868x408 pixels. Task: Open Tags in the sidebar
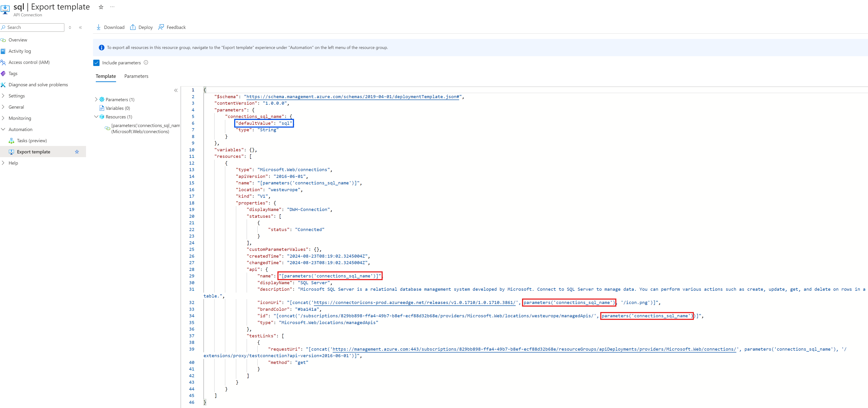13,73
